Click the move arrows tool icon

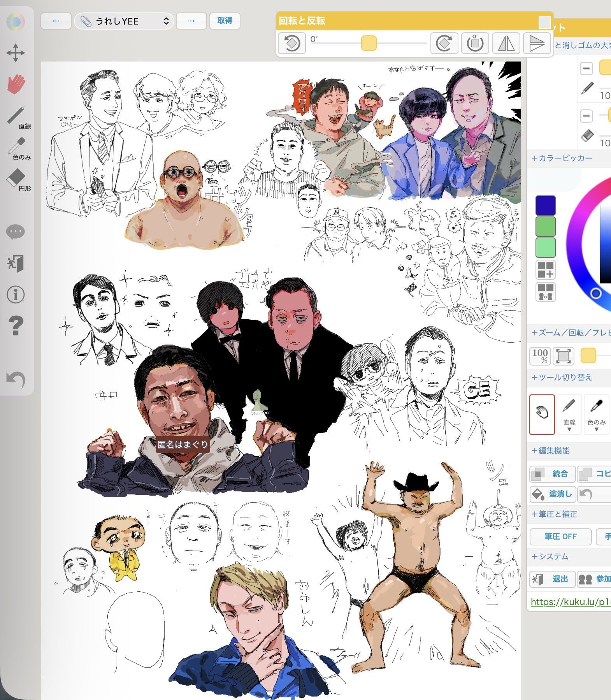[x=16, y=53]
